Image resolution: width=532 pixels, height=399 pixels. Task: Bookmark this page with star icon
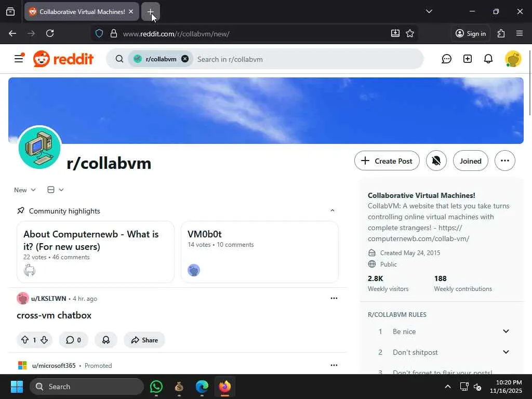tap(410, 33)
